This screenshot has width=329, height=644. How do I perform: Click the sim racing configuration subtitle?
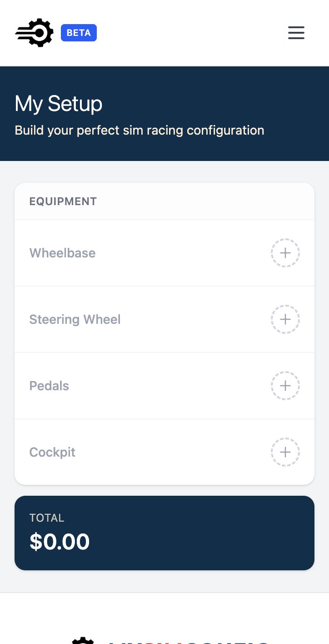click(x=139, y=130)
